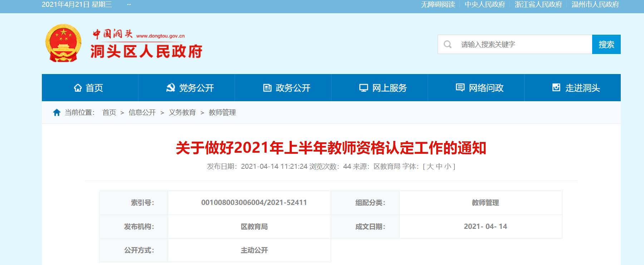The image size is (644, 265).
Task: Click the chat icon beside 网络问政
Action: coord(460,87)
